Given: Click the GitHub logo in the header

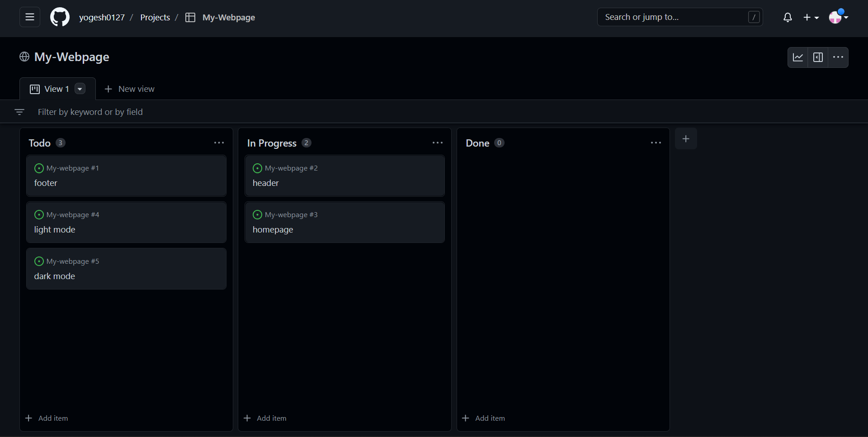Looking at the screenshot, I should coord(59,17).
